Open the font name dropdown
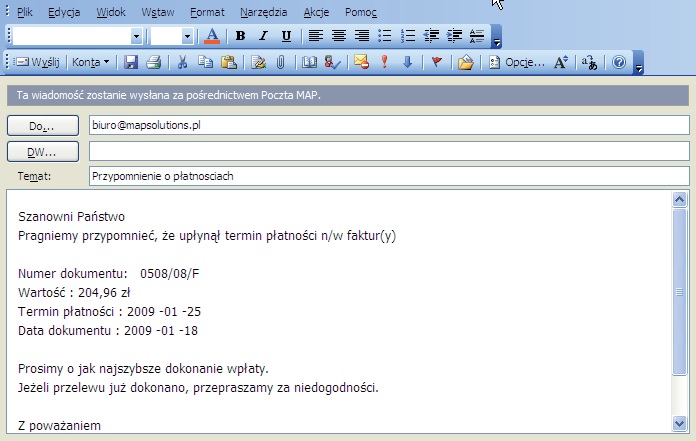Screen dimensions: 696x441 tap(136, 36)
